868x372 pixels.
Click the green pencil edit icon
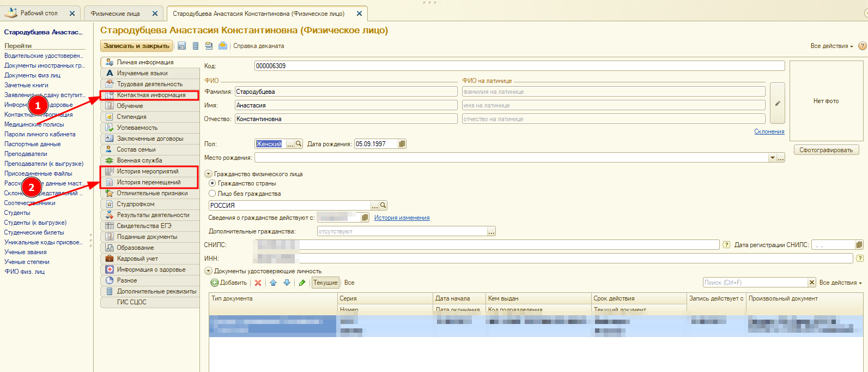(x=302, y=283)
